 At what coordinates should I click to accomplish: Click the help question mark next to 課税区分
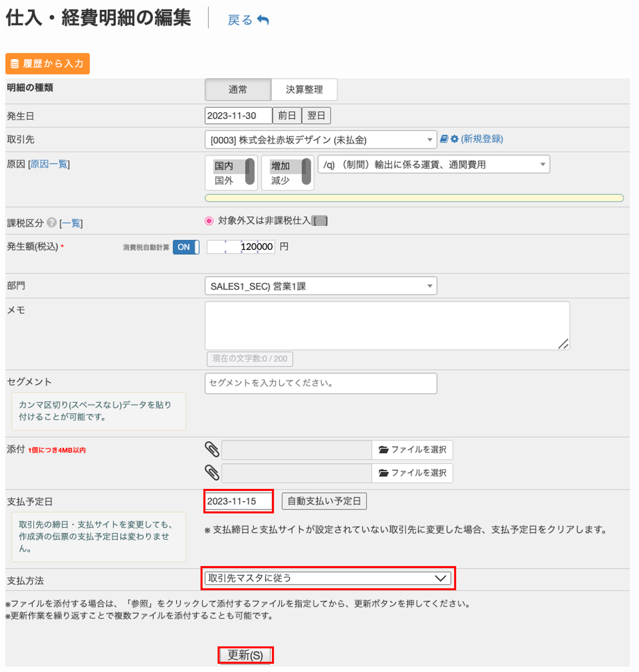pos(52,222)
